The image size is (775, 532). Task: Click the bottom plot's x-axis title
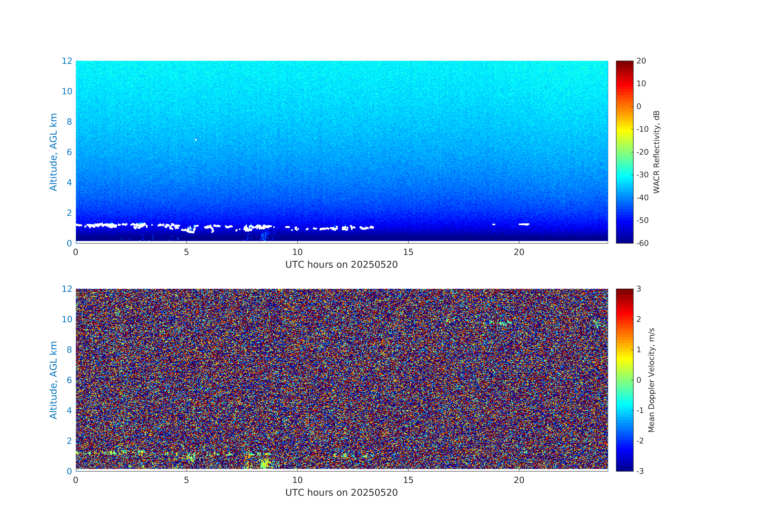point(341,493)
